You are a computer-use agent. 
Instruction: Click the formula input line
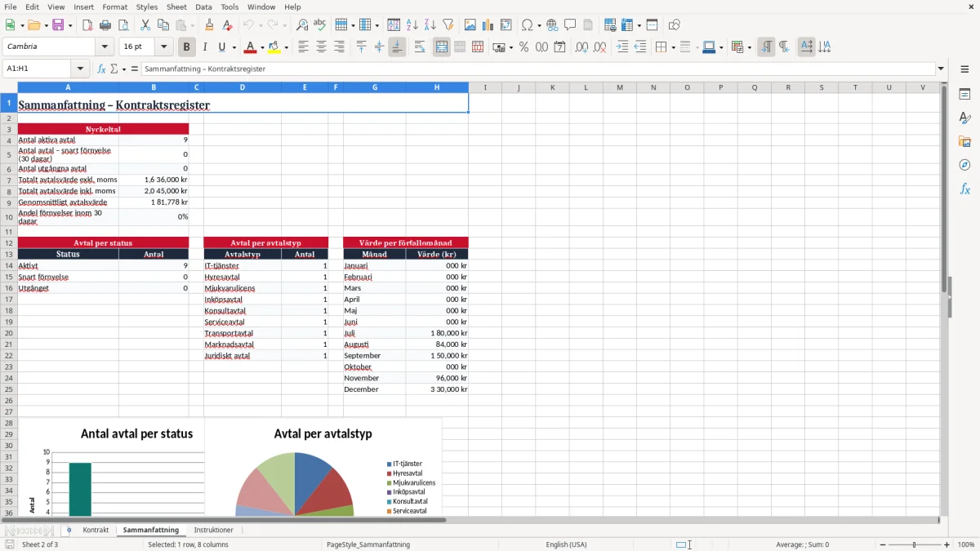coord(537,69)
